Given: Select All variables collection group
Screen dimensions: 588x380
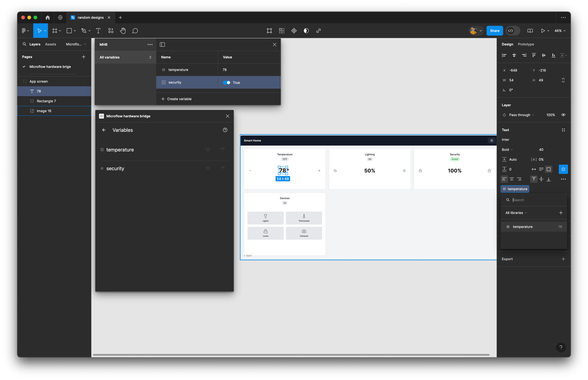Looking at the screenshot, I should (126, 57).
